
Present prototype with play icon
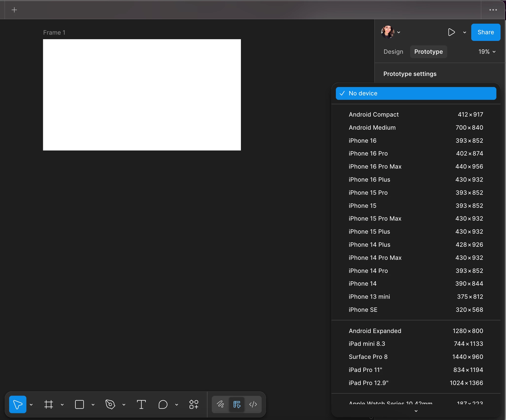(451, 32)
